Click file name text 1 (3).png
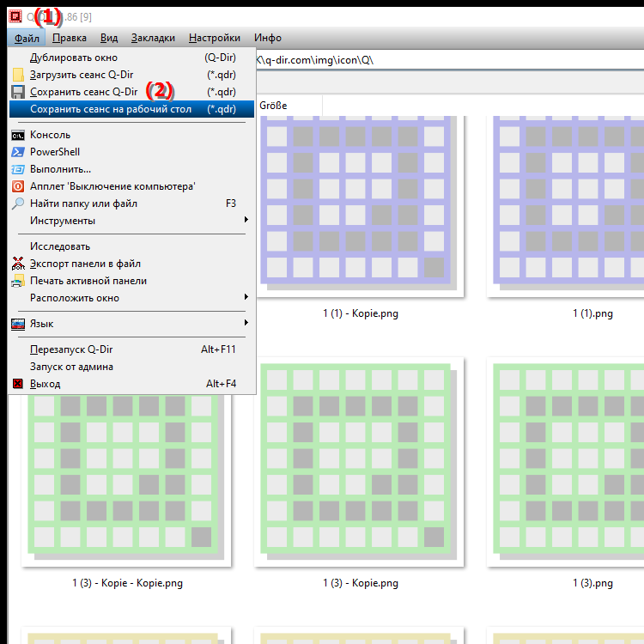Image resolution: width=644 pixels, height=644 pixels. click(x=592, y=583)
